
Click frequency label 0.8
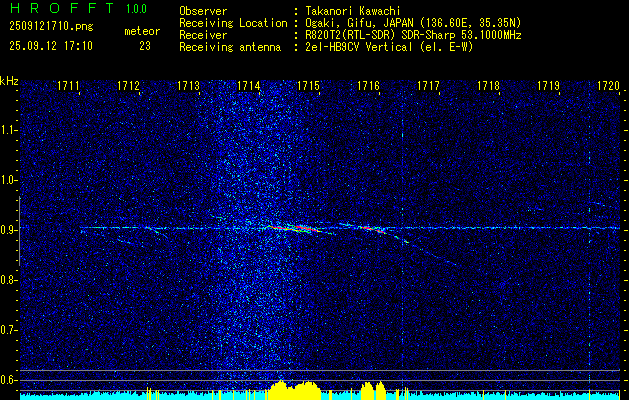coord(9,280)
